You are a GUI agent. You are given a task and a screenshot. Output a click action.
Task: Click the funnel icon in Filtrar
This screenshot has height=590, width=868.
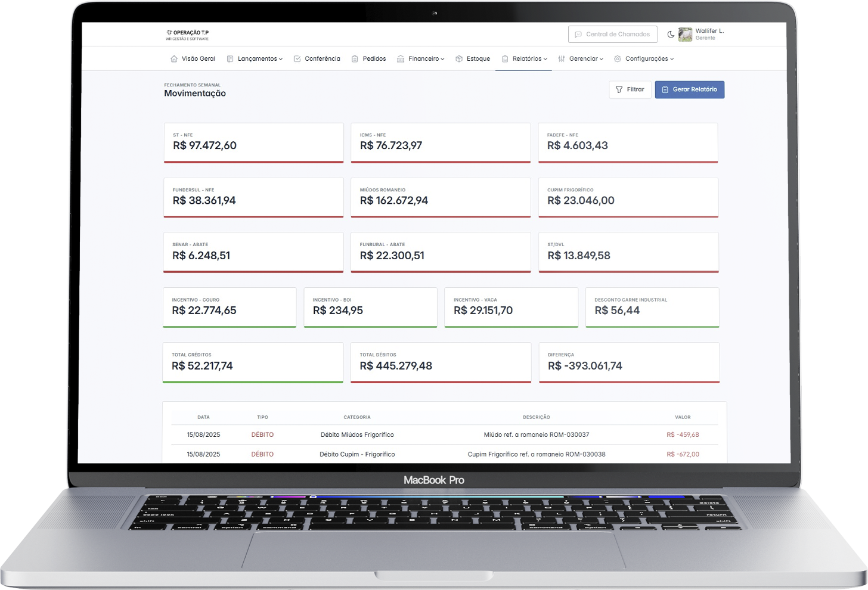619,89
